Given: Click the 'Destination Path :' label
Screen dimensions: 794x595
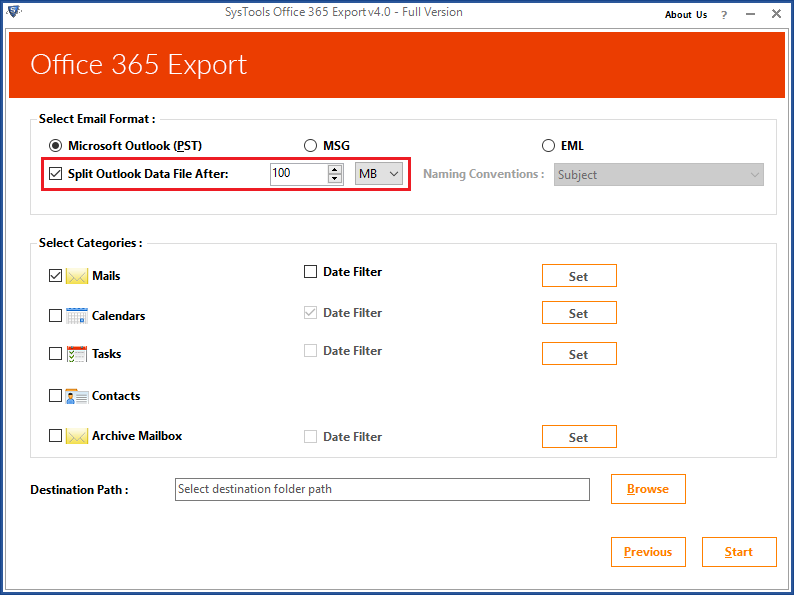Looking at the screenshot, I should [80, 490].
